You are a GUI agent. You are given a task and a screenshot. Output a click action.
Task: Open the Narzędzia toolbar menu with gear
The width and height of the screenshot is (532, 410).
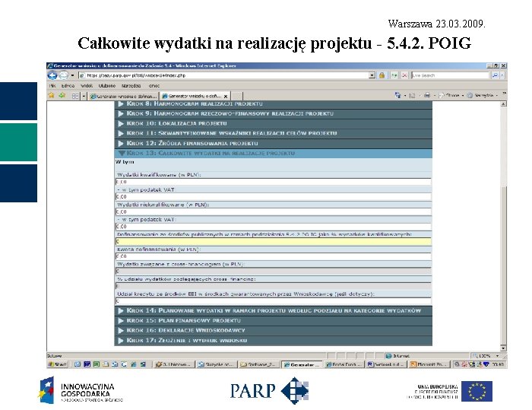point(482,95)
